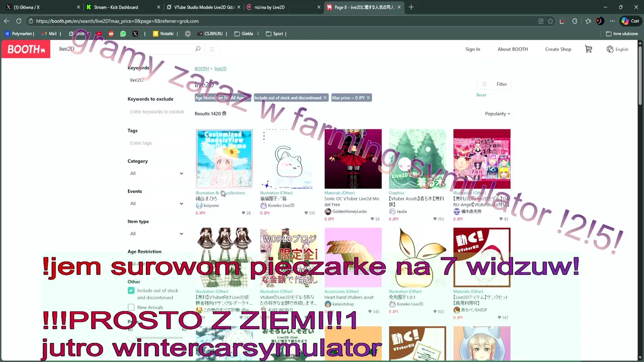Focus the Keywords to exclude field
The image size is (644, 362).
pyautogui.click(x=157, y=112)
